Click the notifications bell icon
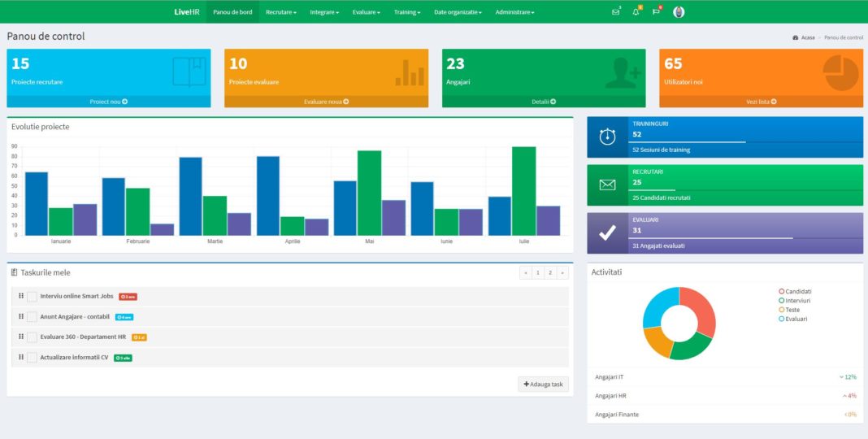 [636, 12]
